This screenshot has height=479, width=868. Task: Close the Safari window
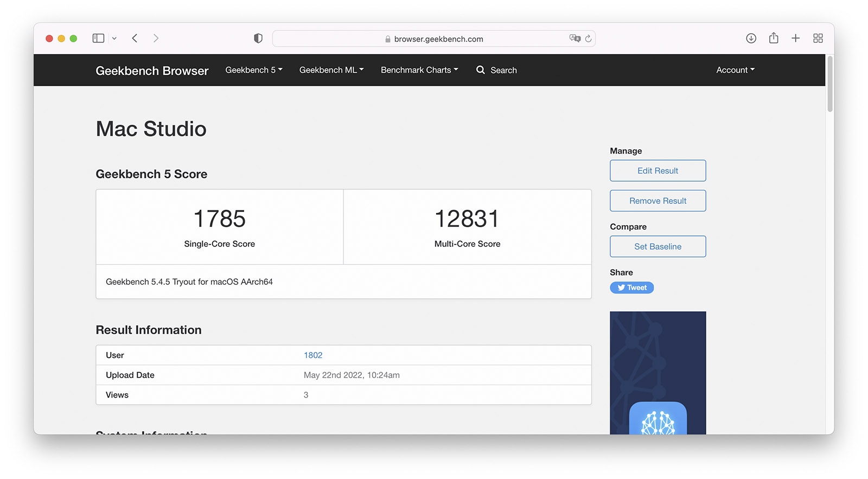49,39
